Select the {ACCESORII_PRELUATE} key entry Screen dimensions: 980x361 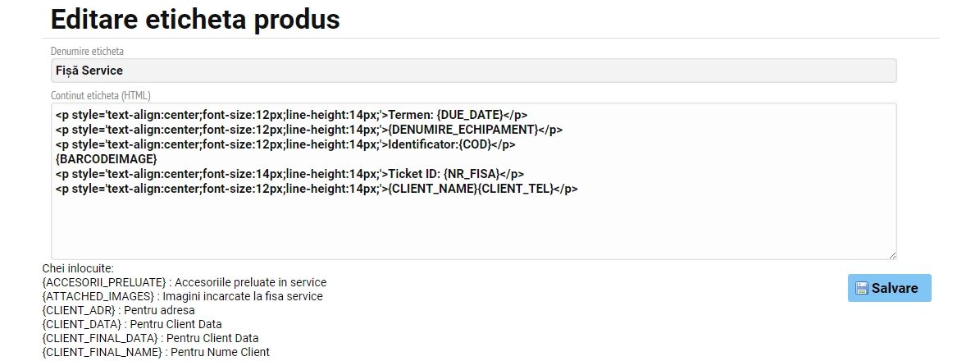pos(185,282)
